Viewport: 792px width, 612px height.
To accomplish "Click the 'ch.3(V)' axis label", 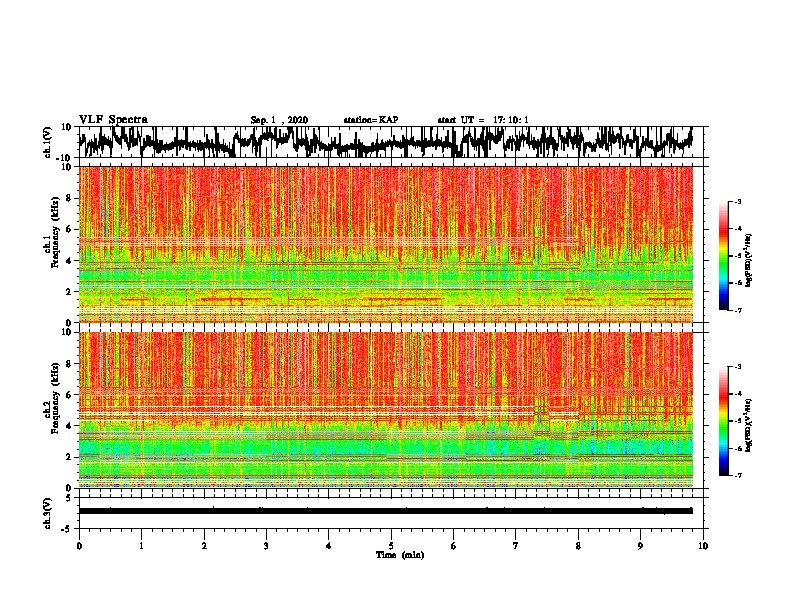I will (x=46, y=513).
